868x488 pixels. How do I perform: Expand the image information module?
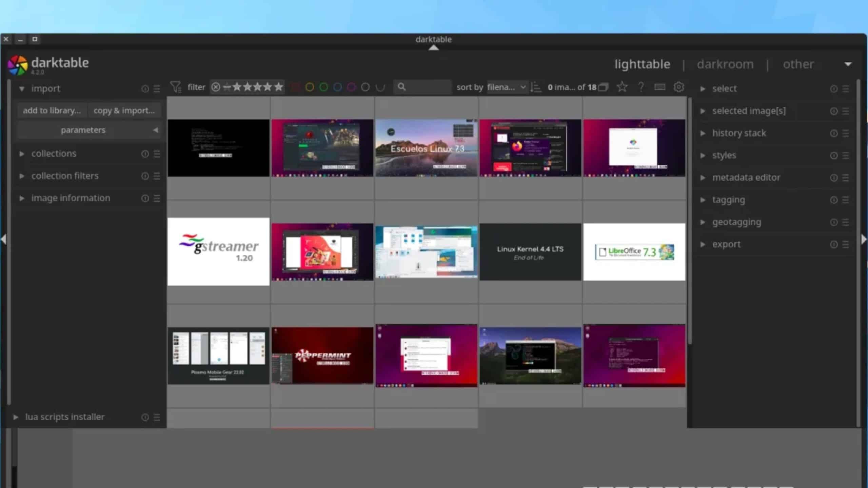click(x=22, y=198)
